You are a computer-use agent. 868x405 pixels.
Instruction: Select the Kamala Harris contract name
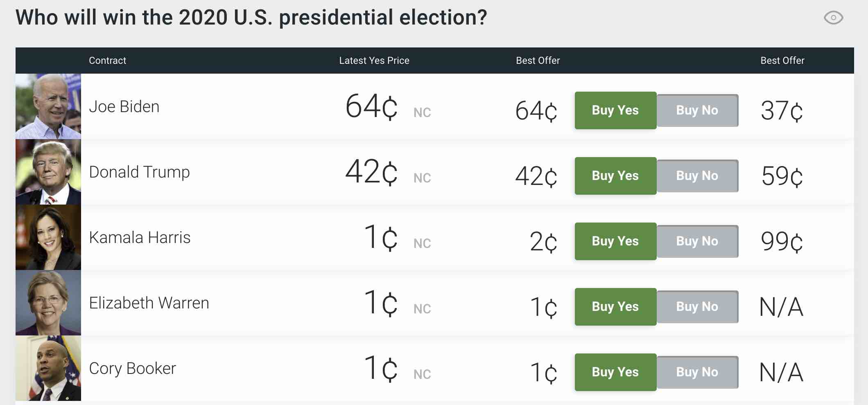(140, 238)
